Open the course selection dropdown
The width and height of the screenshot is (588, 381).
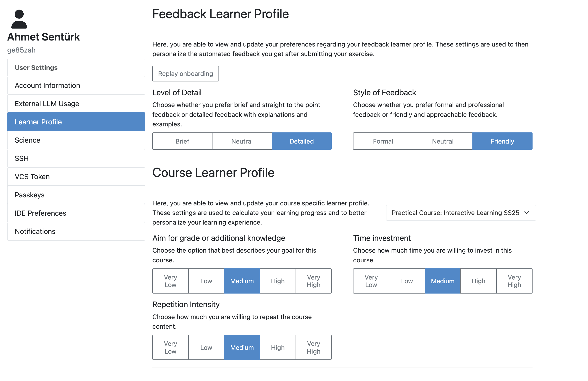pos(461,213)
